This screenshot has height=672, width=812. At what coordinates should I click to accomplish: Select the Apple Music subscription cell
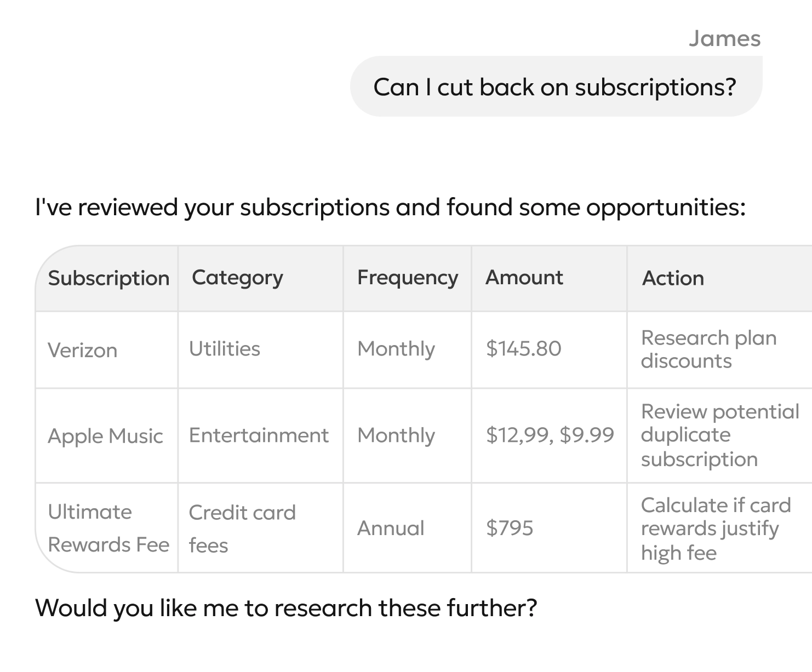tap(105, 436)
